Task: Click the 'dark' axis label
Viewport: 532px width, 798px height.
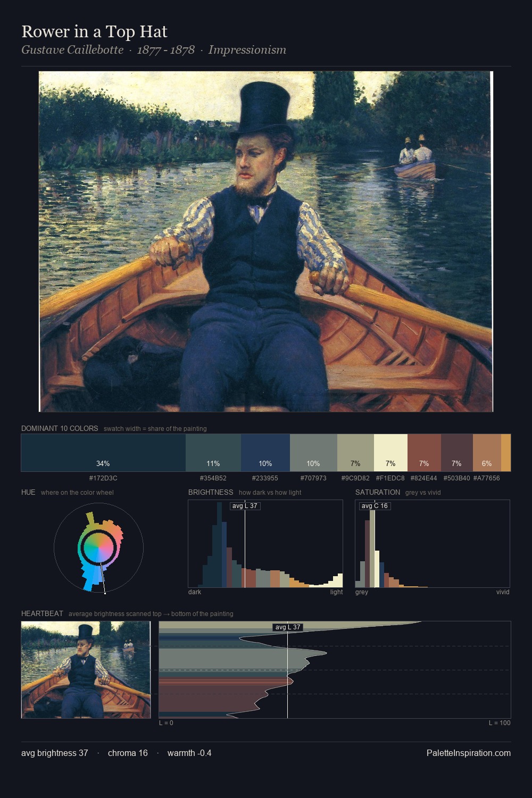Action: pos(195,592)
